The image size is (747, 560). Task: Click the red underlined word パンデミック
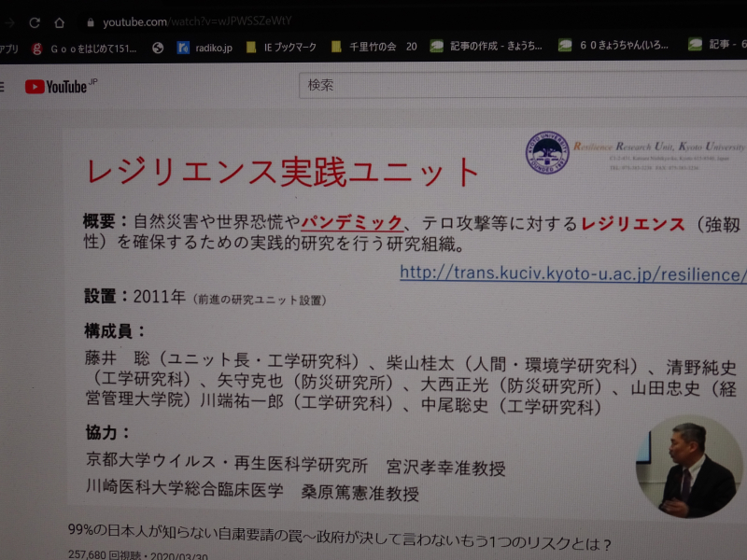pyautogui.click(x=352, y=222)
